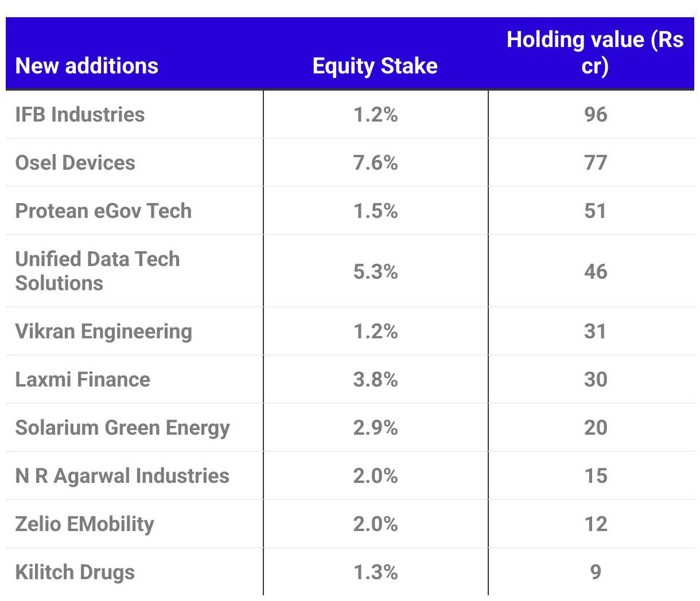Select N R Agarwal Industries
This screenshot has width=700, height=601.
(x=122, y=476)
